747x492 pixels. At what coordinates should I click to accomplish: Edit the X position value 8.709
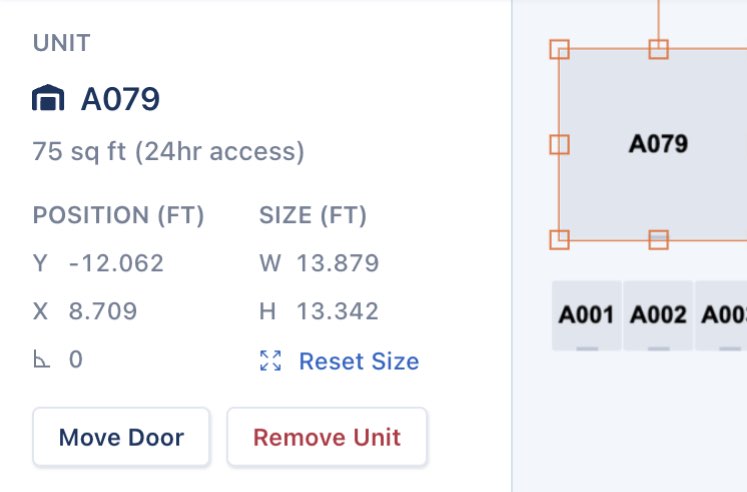(x=103, y=311)
